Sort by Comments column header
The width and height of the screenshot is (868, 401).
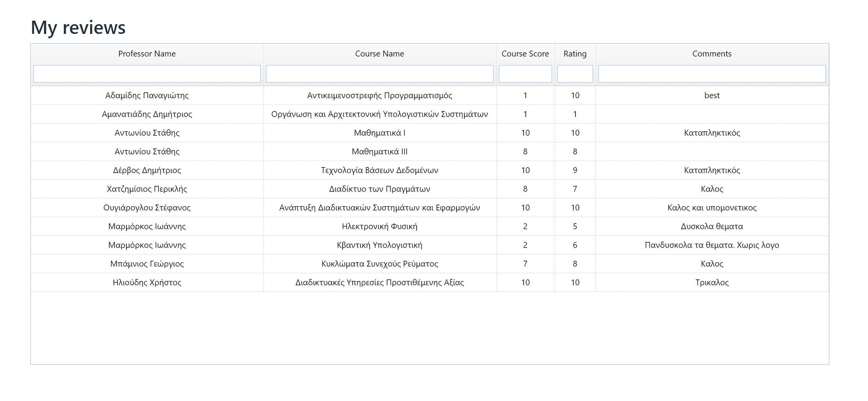click(712, 54)
